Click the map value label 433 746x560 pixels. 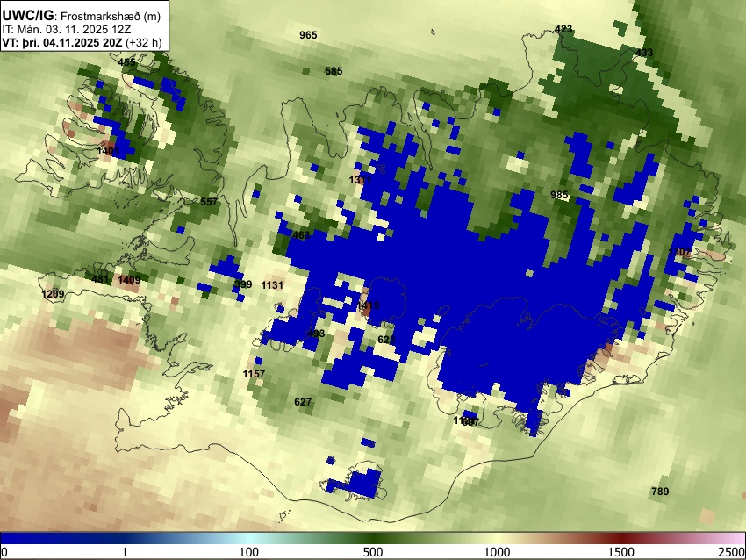(x=644, y=53)
